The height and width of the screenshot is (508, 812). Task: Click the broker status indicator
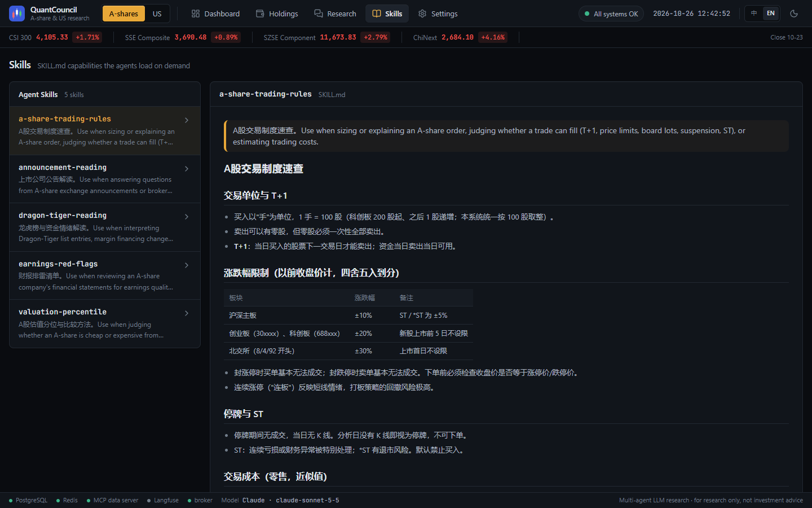click(x=200, y=500)
